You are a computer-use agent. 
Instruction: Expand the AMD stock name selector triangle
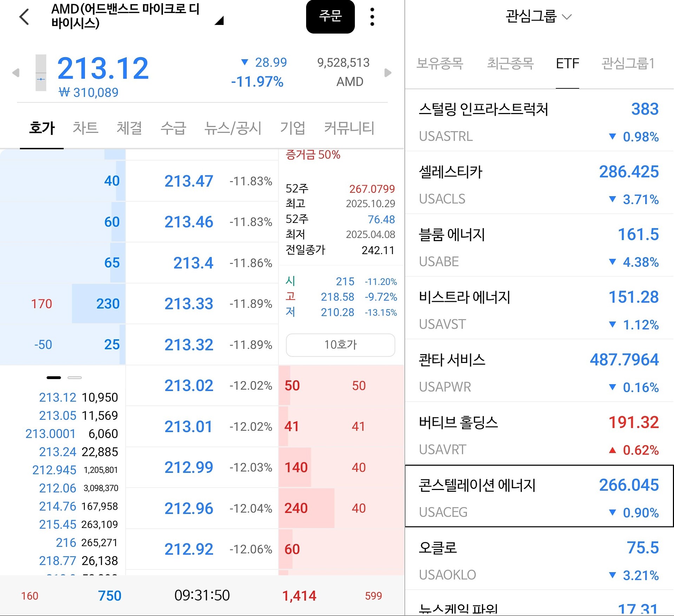coord(219,21)
